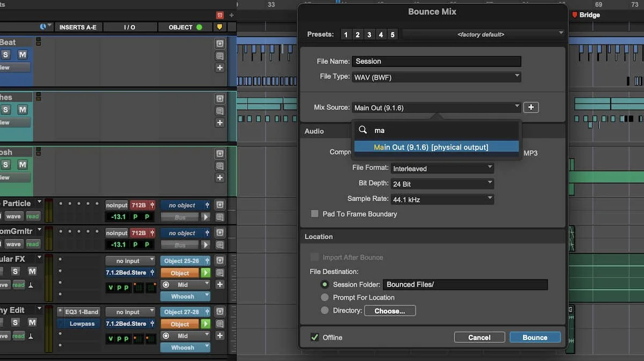Click the -13.1 volume value on the Particle track

point(118,216)
